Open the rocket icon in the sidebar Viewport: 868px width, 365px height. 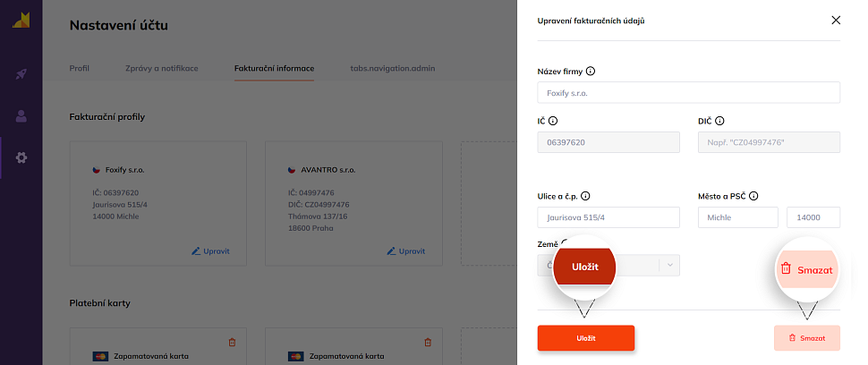21,73
